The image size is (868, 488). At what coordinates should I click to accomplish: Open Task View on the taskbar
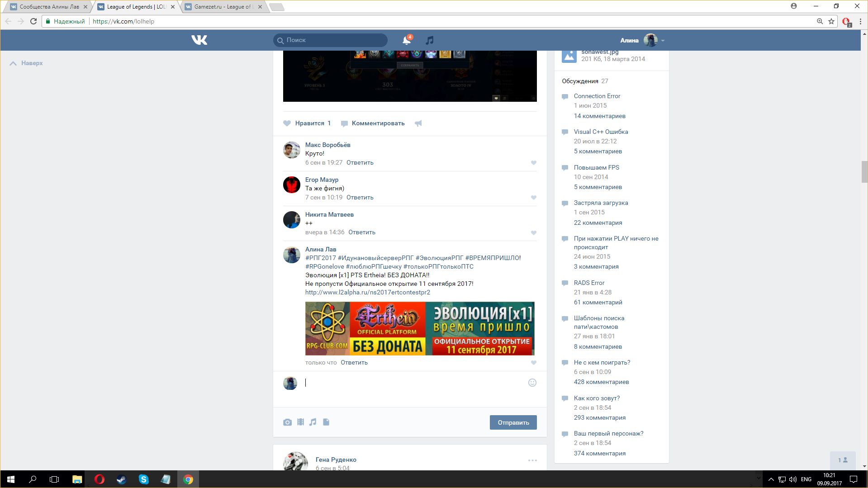coord(54,479)
